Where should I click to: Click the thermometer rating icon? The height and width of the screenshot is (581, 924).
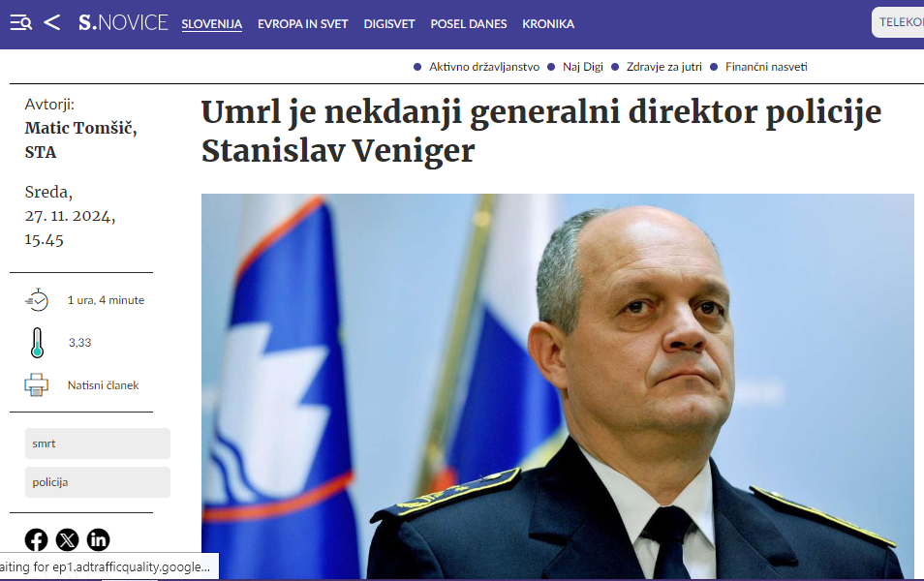37,343
